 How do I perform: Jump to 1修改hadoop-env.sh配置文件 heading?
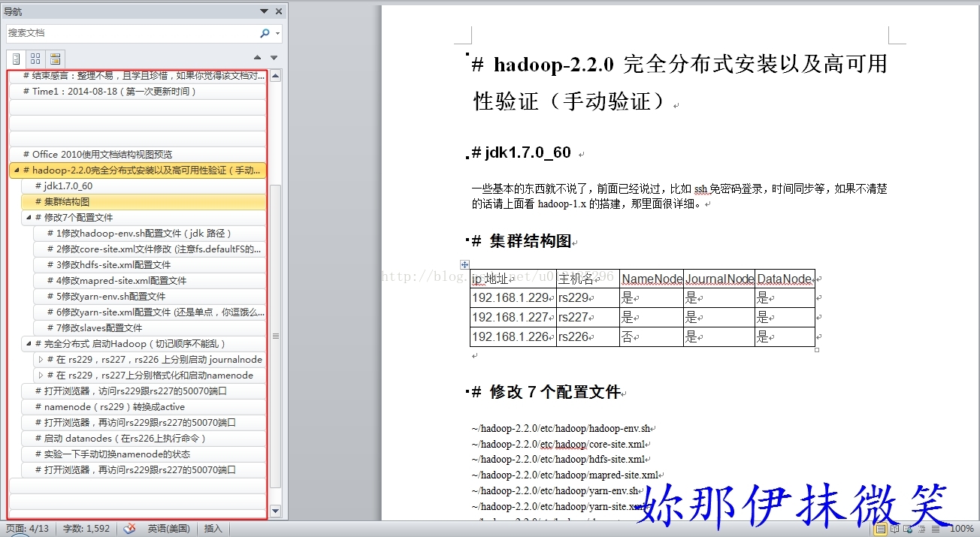(150, 233)
